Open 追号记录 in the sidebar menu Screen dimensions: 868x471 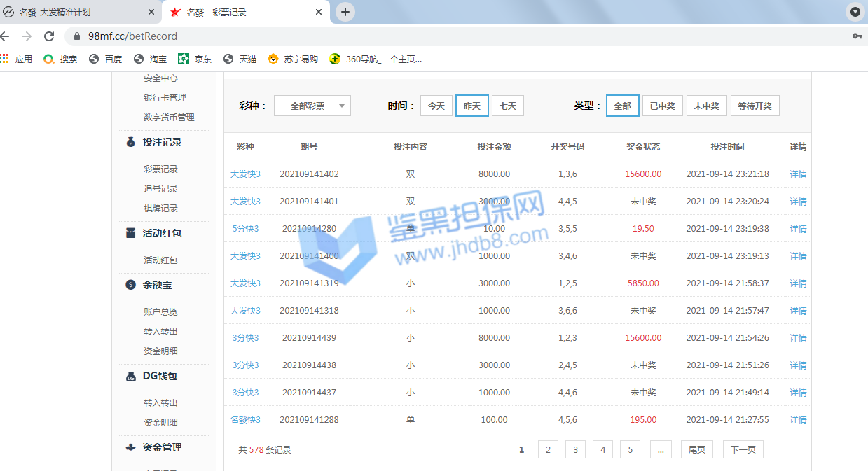[x=160, y=188]
